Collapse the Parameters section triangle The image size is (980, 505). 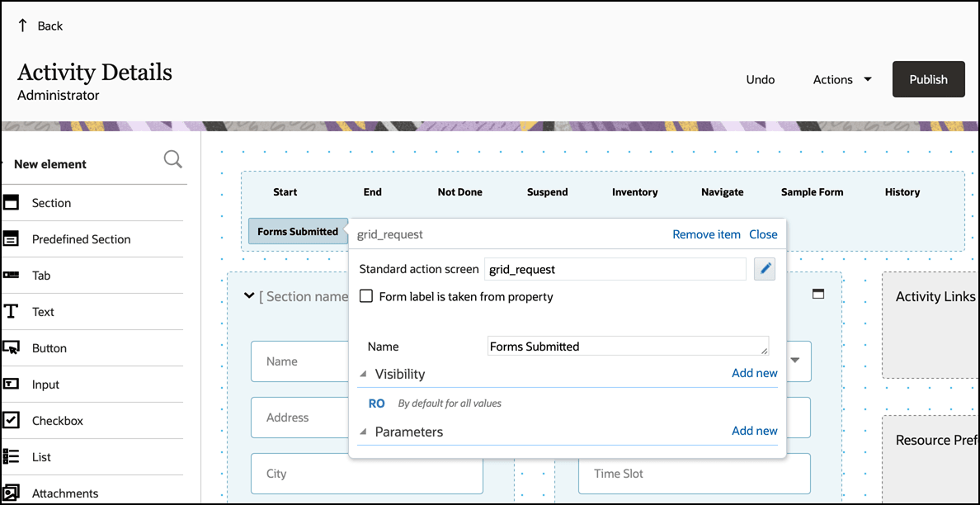(364, 432)
